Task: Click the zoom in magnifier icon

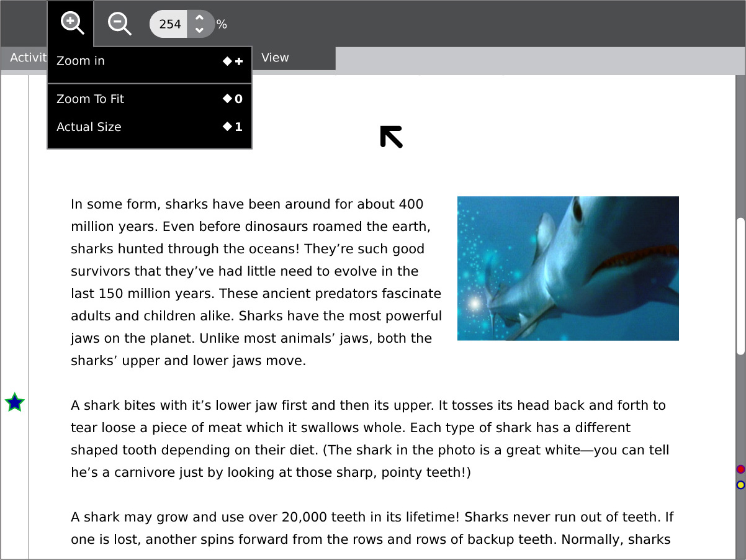Action: (x=71, y=24)
